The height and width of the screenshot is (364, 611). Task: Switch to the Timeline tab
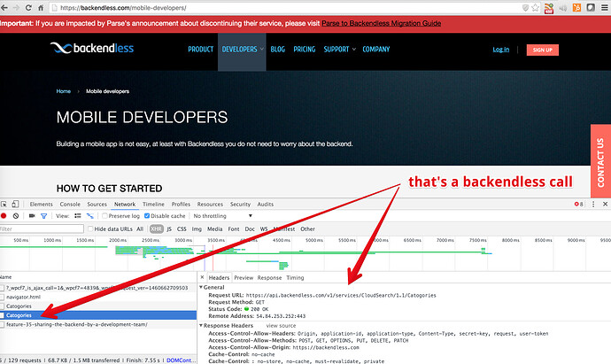[153, 205]
